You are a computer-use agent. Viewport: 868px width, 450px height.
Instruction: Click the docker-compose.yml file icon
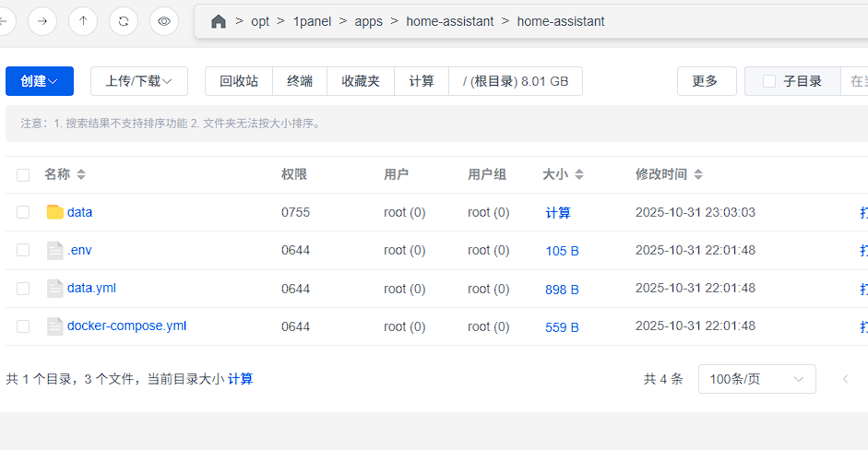pyautogui.click(x=54, y=326)
